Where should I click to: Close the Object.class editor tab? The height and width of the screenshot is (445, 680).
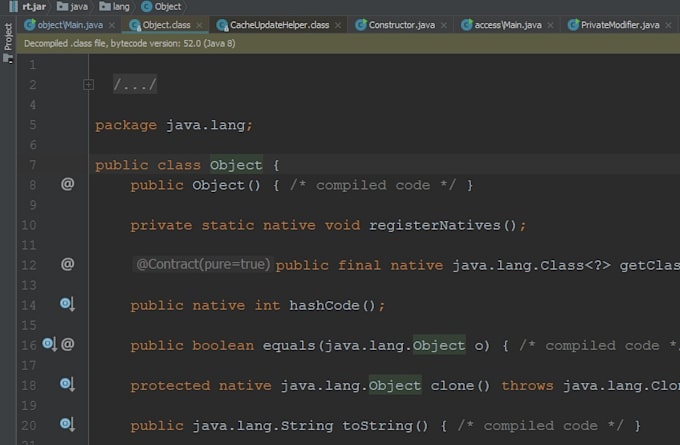[x=200, y=24]
